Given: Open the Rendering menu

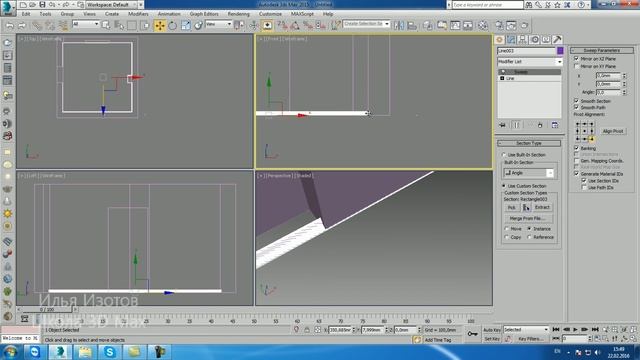Looking at the screenshot, I should pos(238,14).
